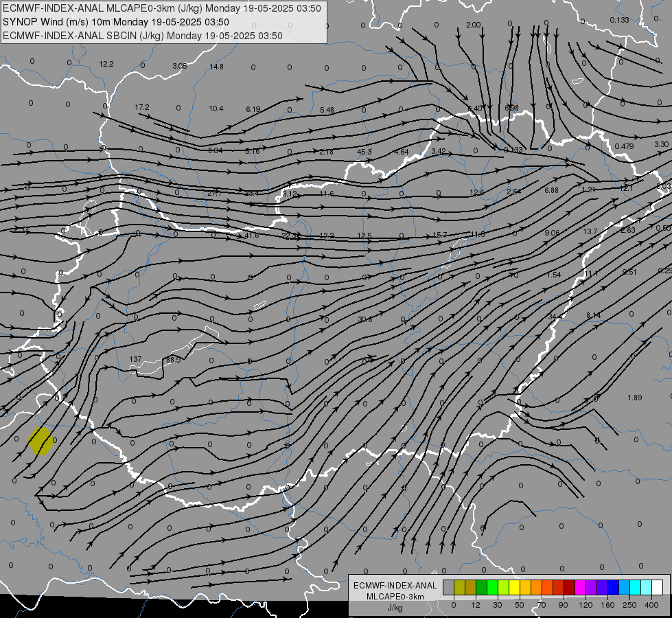Viewport: 672px width, 618px height.
Task: Click the SYNOP Wind 10m title line
Action: pyautogui.click(x=116, y=22)
